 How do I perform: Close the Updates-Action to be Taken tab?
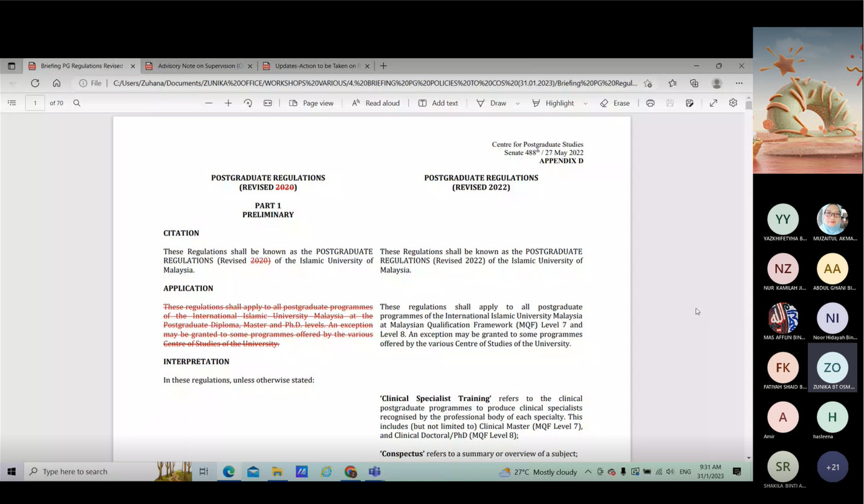[367, 66]
